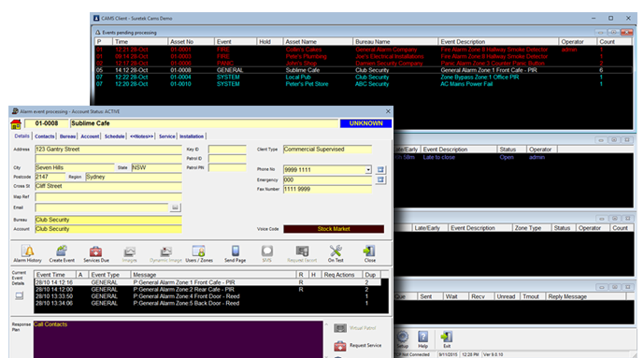Click the Client Type field
The height and width of the screenshot is (358, 644).
pyautogui.click(x=327, y=149)
